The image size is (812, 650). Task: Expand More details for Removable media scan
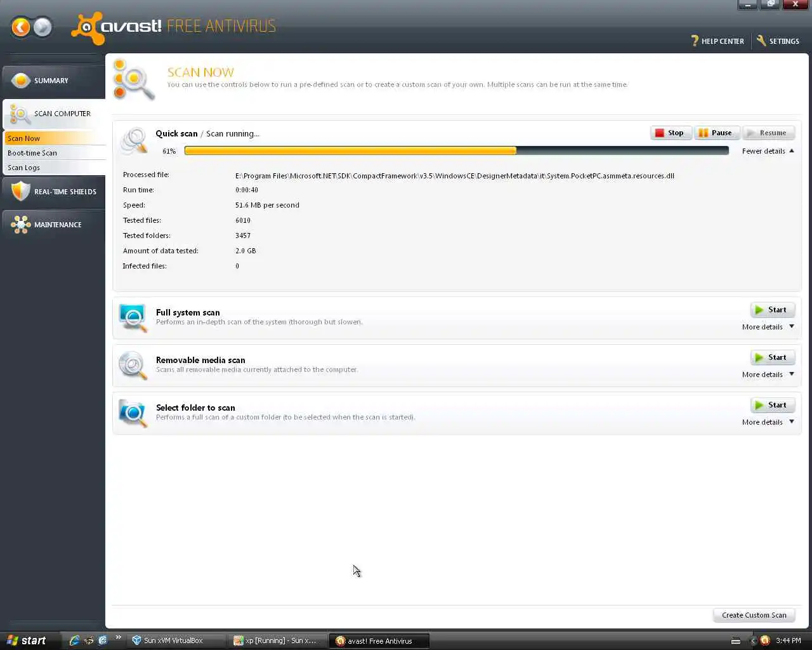pyautogui.click(x=768, y=375)
